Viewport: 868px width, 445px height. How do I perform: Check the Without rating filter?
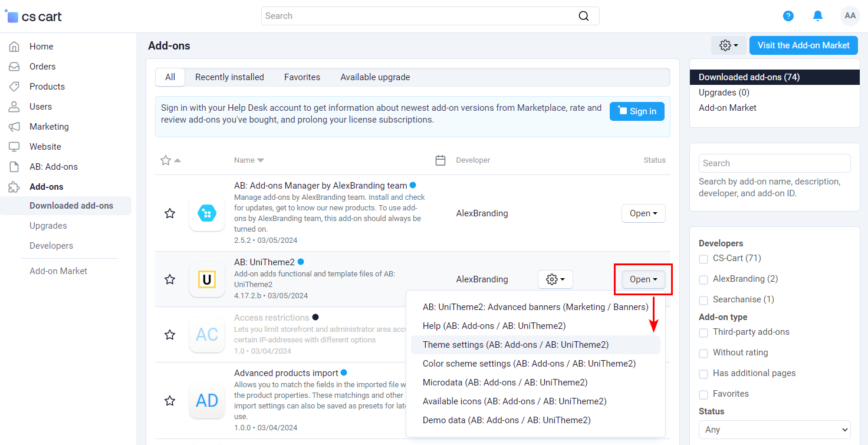click(x=703, y=353)
